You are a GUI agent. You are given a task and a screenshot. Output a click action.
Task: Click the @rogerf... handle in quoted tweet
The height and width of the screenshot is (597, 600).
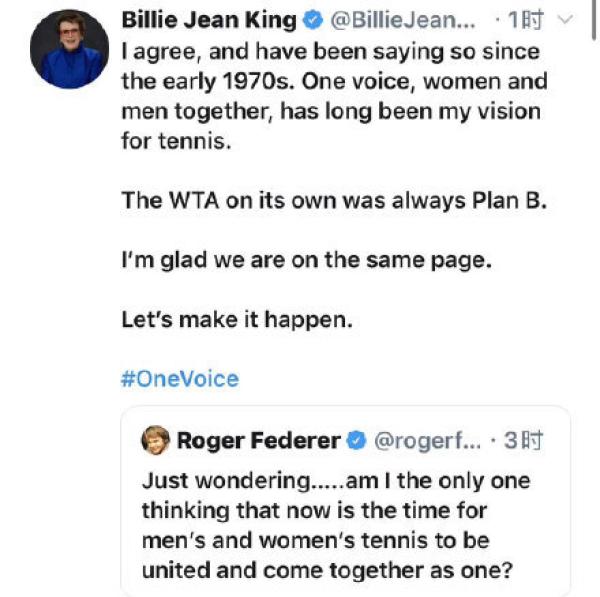427,440
